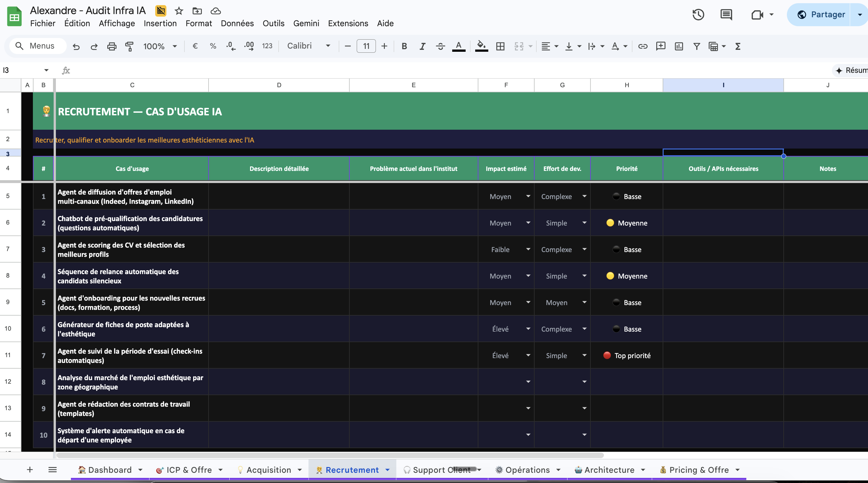Switch to the Acquisition sheet tab
The height and width of the screenshot is (483, 868).
(269, 470)
